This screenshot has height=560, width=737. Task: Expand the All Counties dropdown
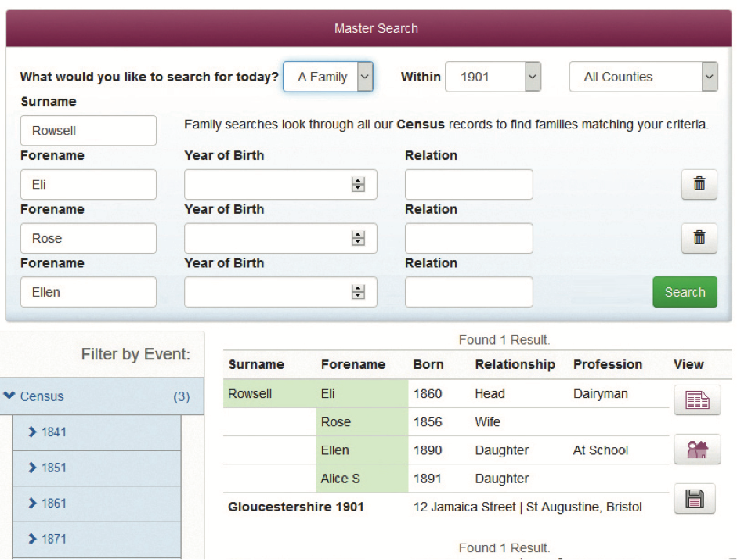pos(642,77)
